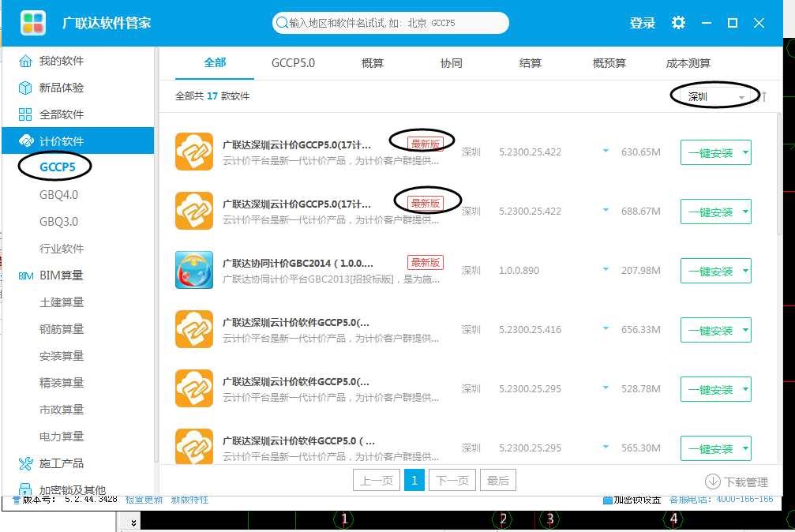Focus the software search input field

click(391, 23)
